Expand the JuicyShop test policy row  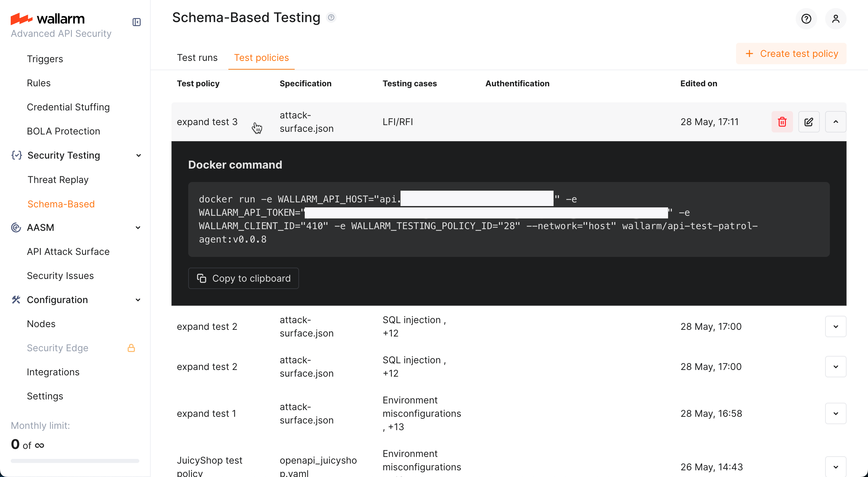[x=835, y=467]
